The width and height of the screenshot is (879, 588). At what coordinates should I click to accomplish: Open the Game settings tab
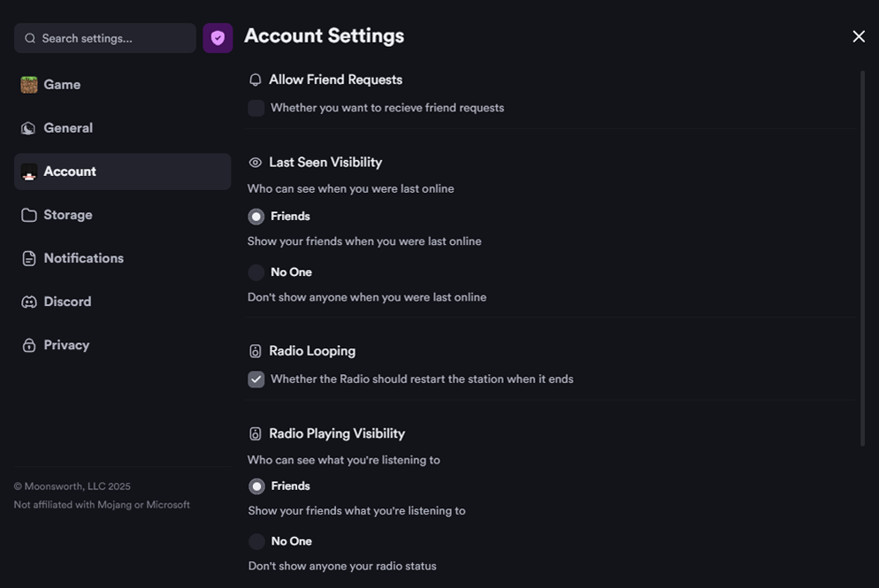pos(122,85)
